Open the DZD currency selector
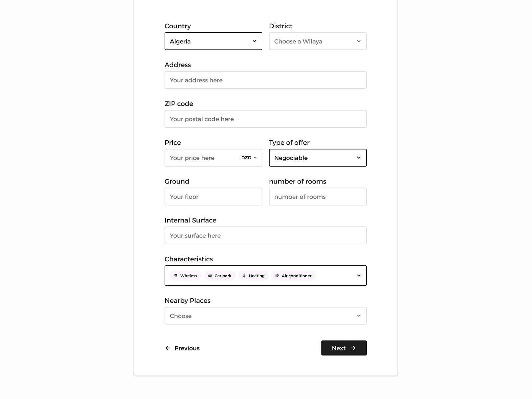 [249, 158]
